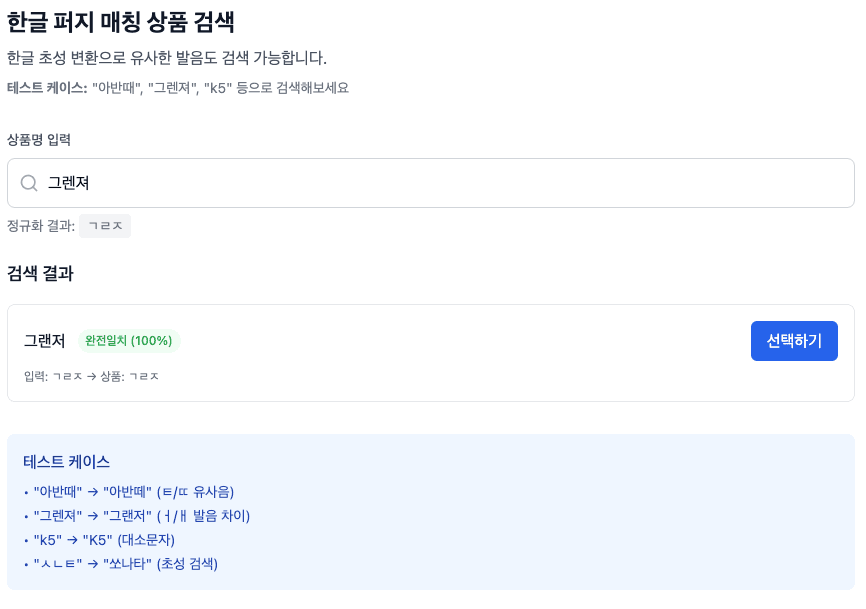Click the 완전일치 (100%) green badge

click(129, 341)
